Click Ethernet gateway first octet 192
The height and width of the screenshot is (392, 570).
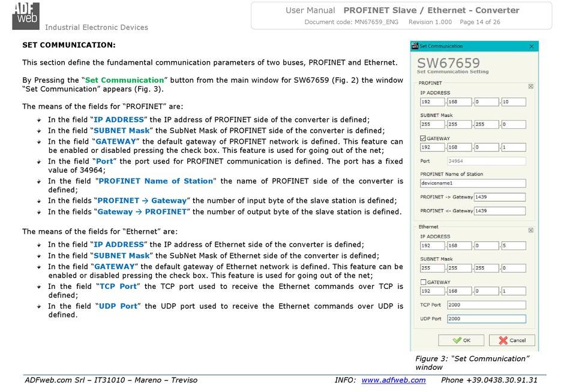coord(432,291)
